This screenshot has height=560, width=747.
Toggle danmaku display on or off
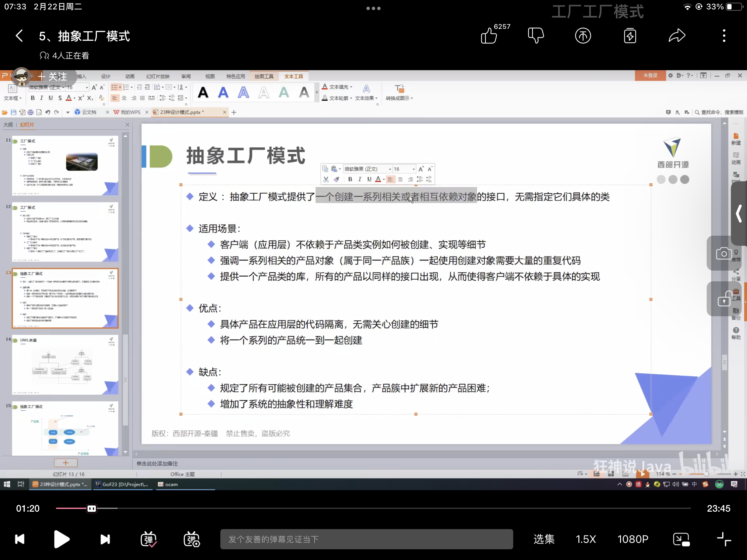[x=148, y=539]
